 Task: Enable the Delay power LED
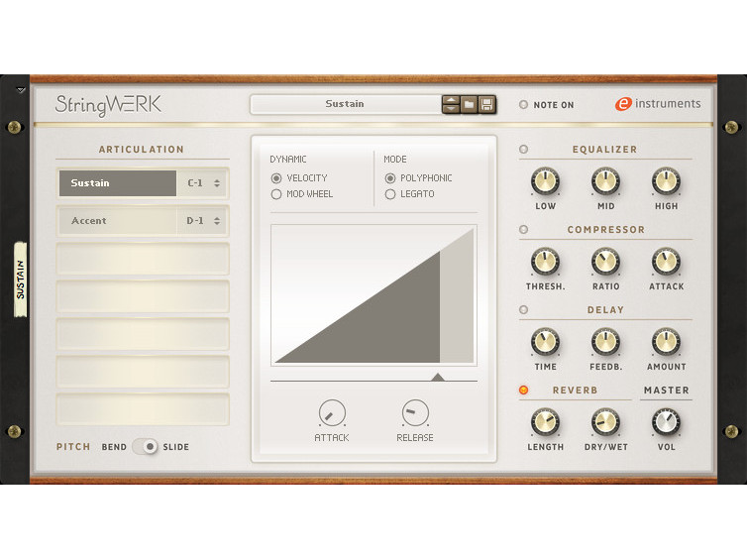(x=523, y=310)
